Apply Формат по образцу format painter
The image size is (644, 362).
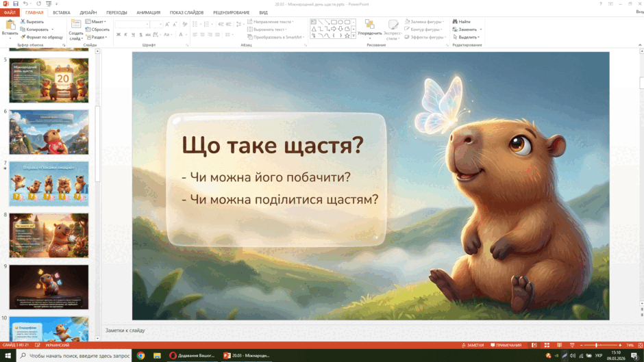42,37
